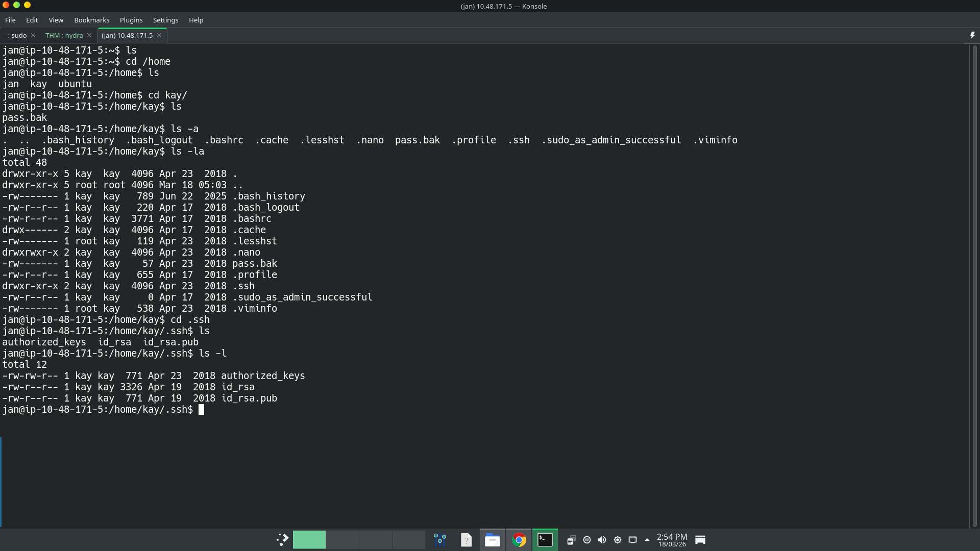This screenshot has width=980, height=551.
Task: Open the file manager from the taskbar
Action: pyautogui.click(x=492, y=539)
